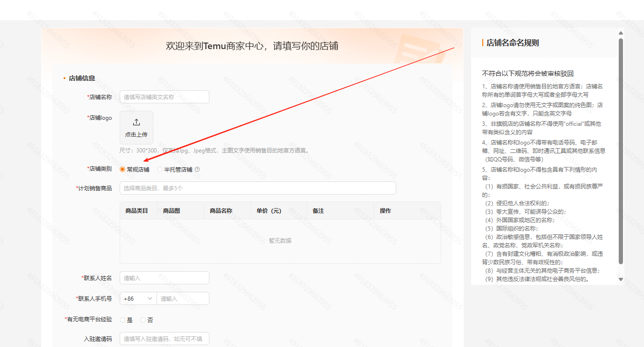The image size is (644, 347).
Task: Choose 是 for e-commerce platform experience
Action: pos(122,320)
